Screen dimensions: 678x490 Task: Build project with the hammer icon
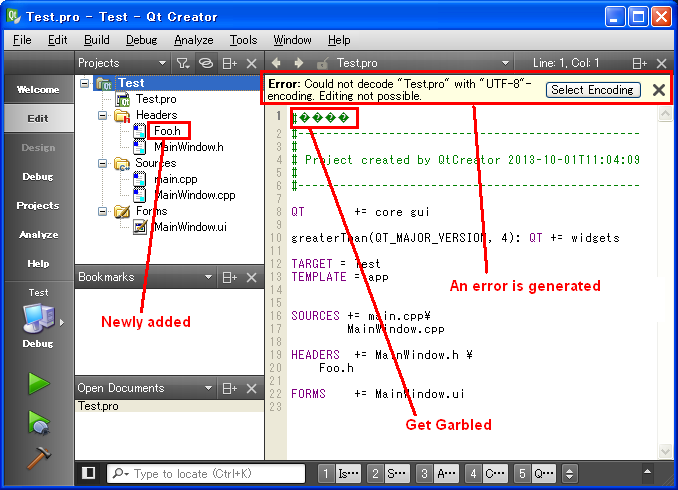coord(38,459)
